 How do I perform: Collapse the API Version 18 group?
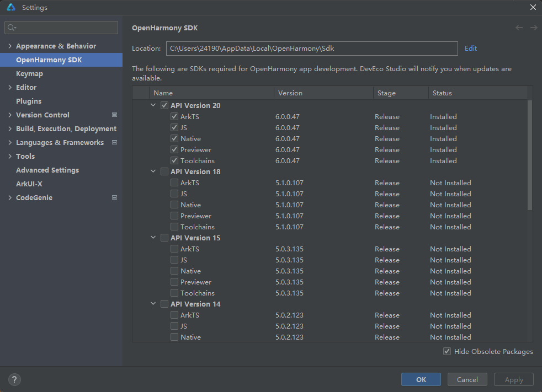(153, 171)
